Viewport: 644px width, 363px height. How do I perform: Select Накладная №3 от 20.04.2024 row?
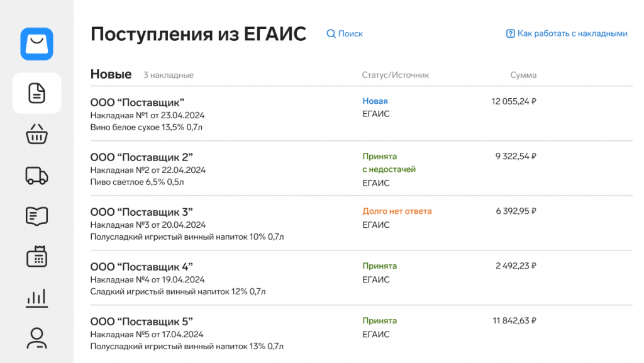362,223
